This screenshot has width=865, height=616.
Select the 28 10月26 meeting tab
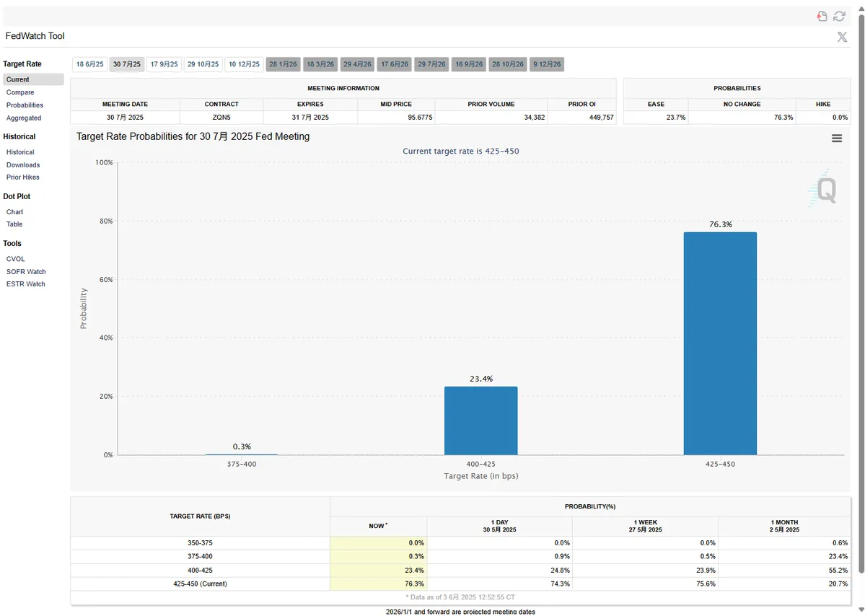click(508, 64)
